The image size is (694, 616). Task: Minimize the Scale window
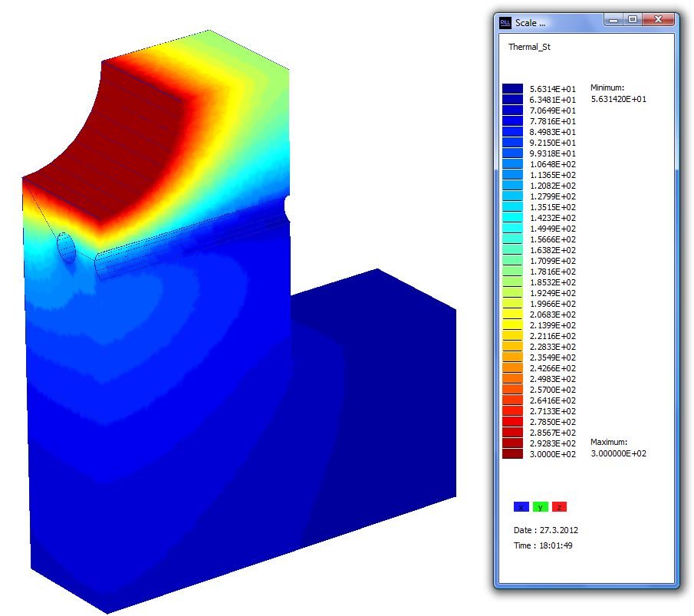pyautogui.click(x=613, y=20)
